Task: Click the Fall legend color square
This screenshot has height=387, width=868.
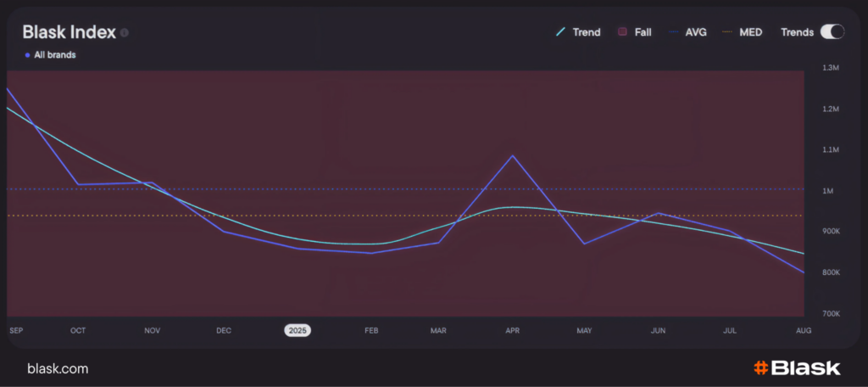Action: pos(621,32)
